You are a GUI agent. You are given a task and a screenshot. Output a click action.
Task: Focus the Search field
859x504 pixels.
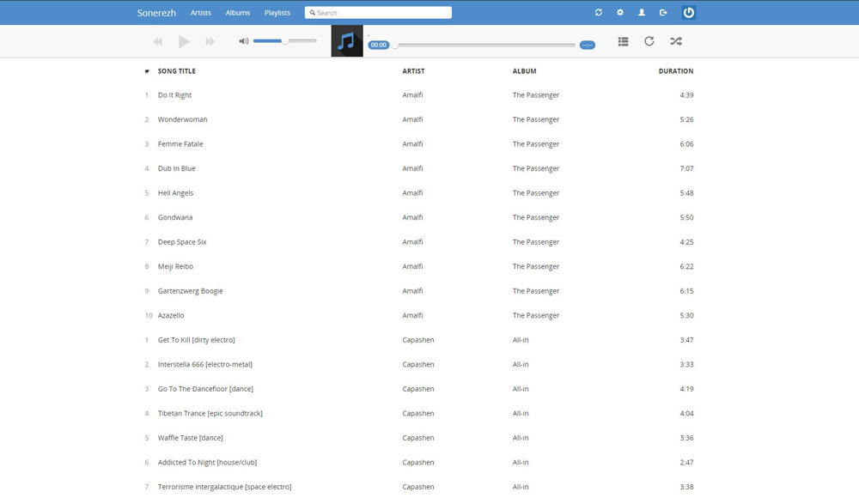click(x=378, y=13)
